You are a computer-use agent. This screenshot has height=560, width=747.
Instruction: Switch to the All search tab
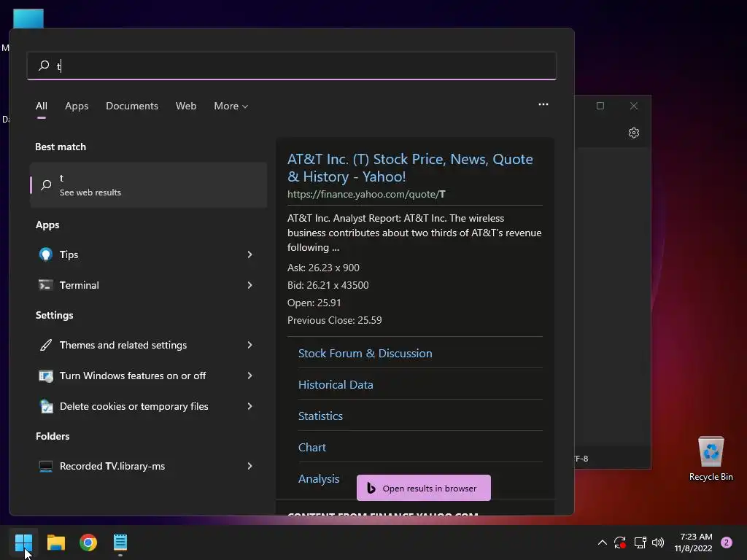click(42, 106)
